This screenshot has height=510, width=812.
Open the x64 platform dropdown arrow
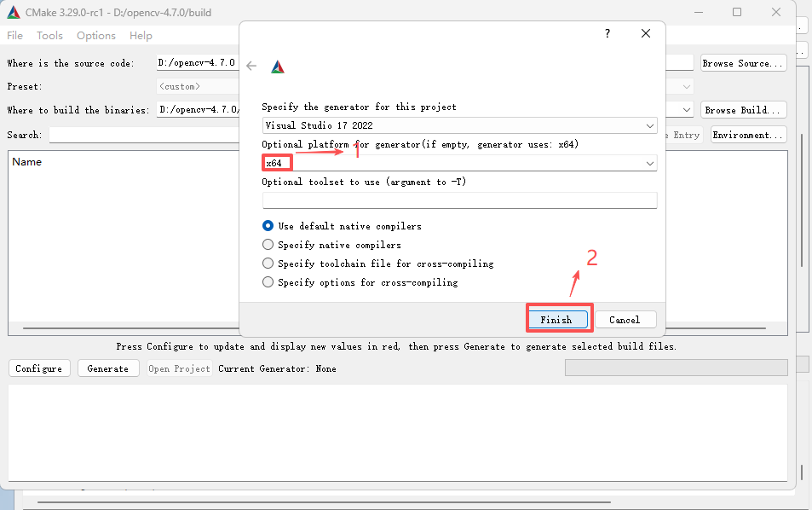tap(649, 163)
